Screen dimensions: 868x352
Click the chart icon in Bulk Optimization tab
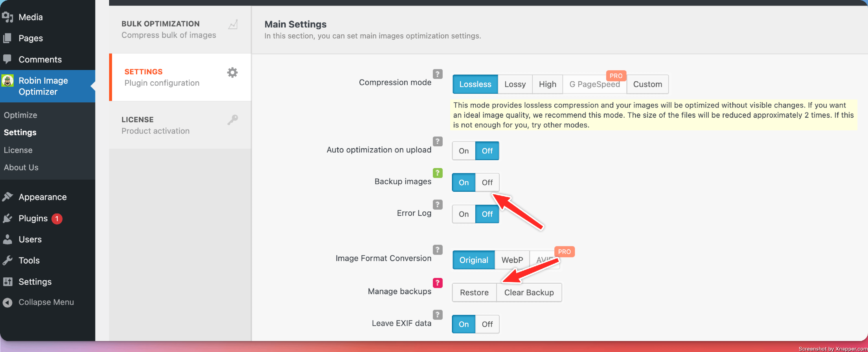(233, 25)
